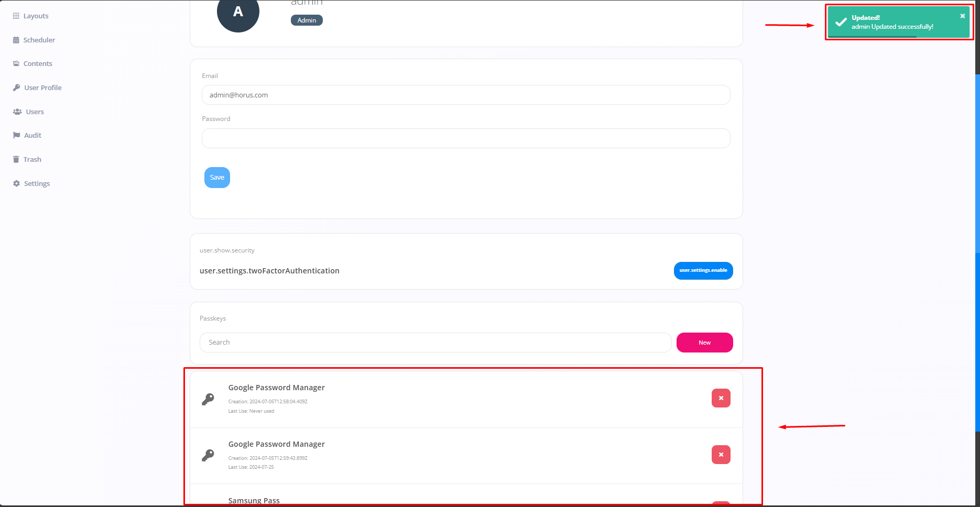Image resolution: width=980 pixels, height=507 pixels.
Task: Dismiss the Updated success notification
Action: (962, 16)
